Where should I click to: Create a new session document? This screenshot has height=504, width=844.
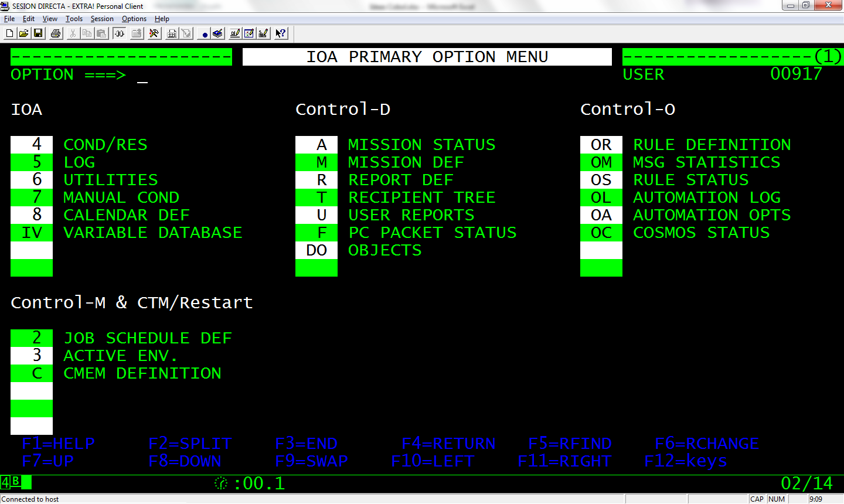[9, 33]
